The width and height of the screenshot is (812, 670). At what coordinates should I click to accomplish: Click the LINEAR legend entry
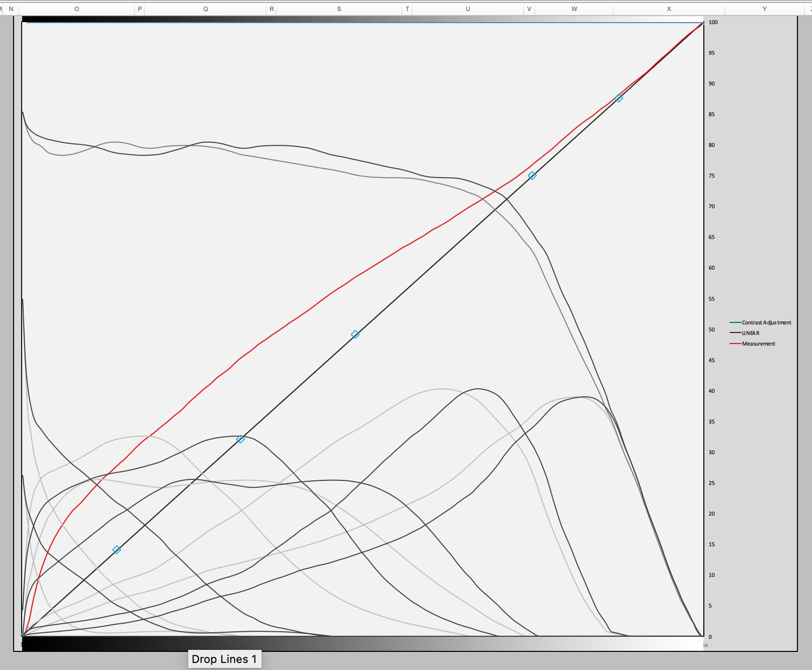pyautogui.click(x=750, y=333)
